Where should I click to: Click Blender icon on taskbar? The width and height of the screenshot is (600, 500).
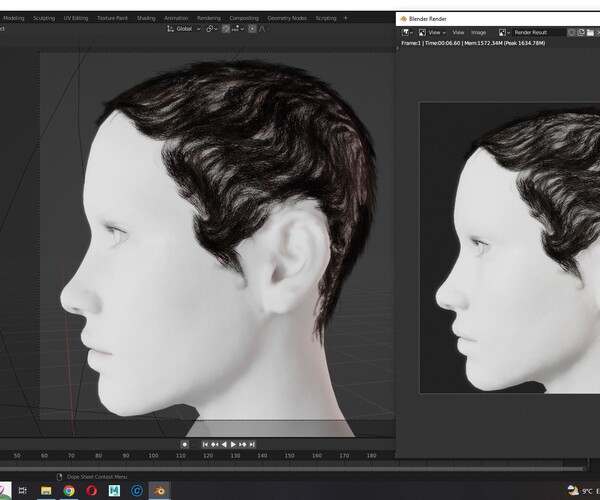pos(160,490)
